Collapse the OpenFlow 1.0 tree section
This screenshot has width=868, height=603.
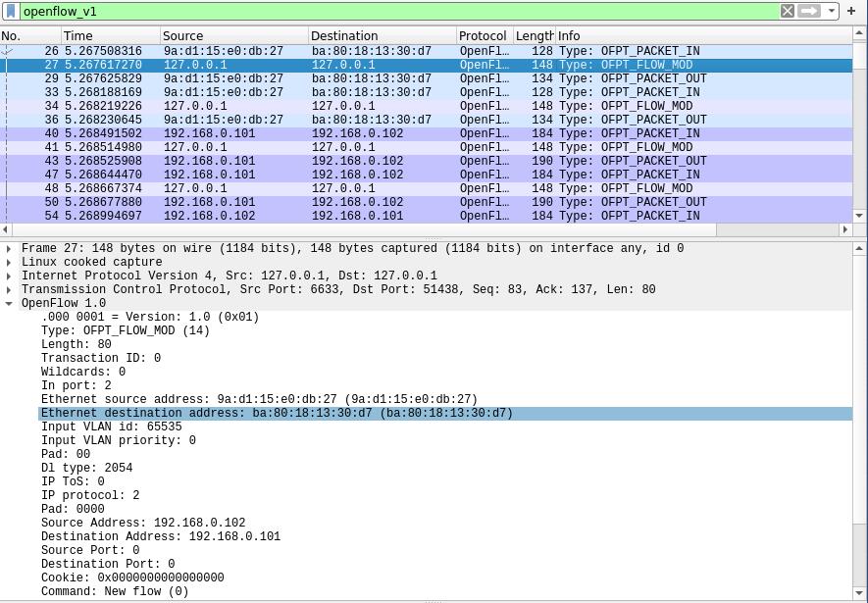coord(9,303)
